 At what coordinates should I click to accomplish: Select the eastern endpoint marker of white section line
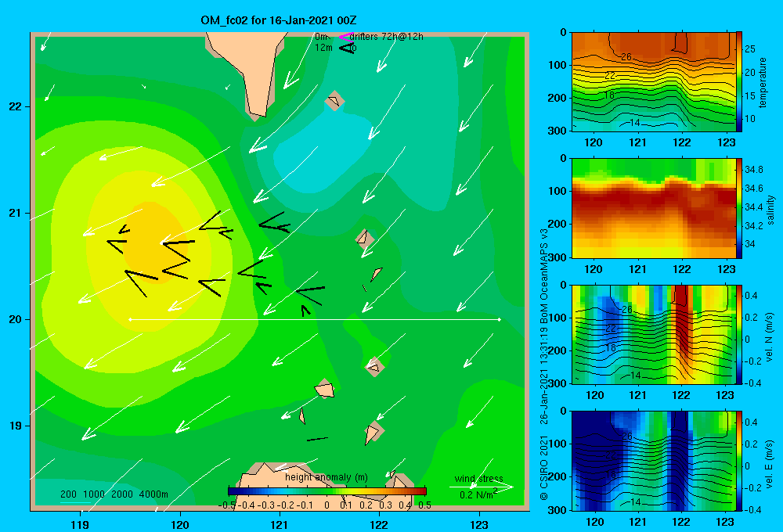500,319
